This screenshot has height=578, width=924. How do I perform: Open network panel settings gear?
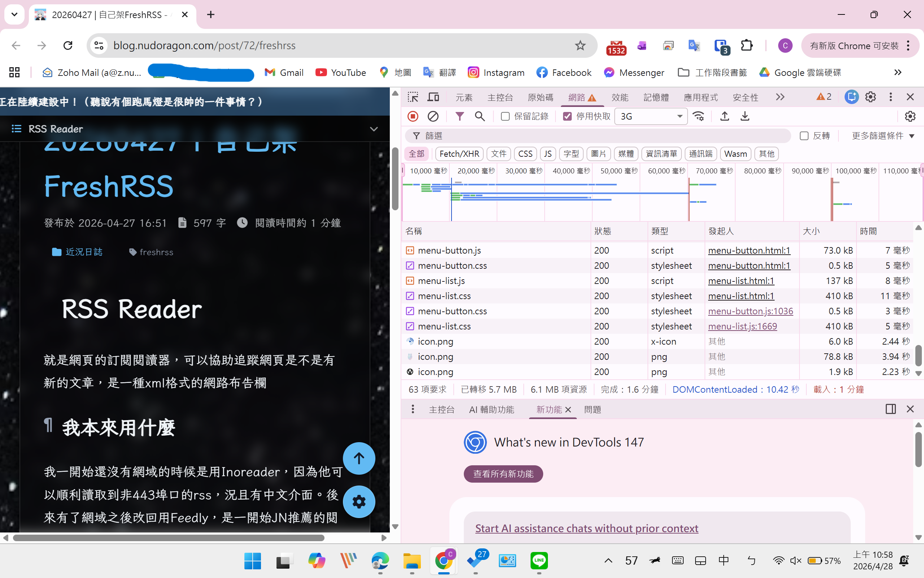click(910, 116)
